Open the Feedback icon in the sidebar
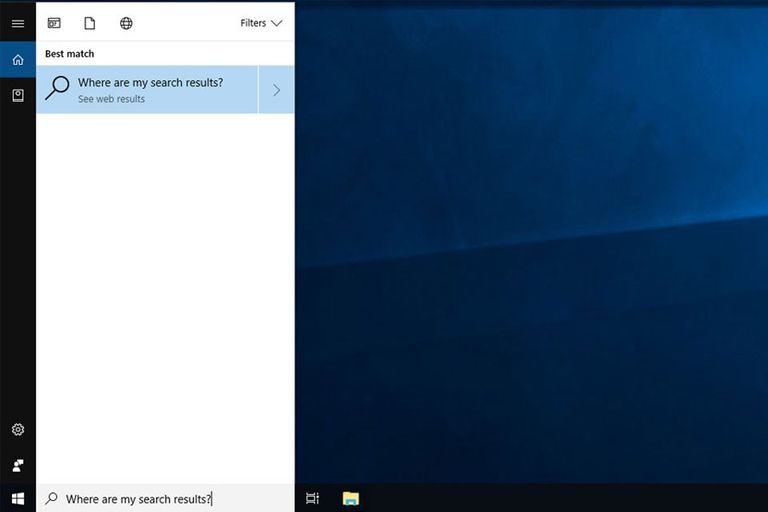This screenshot has height=512, width=768. [18, 465]
